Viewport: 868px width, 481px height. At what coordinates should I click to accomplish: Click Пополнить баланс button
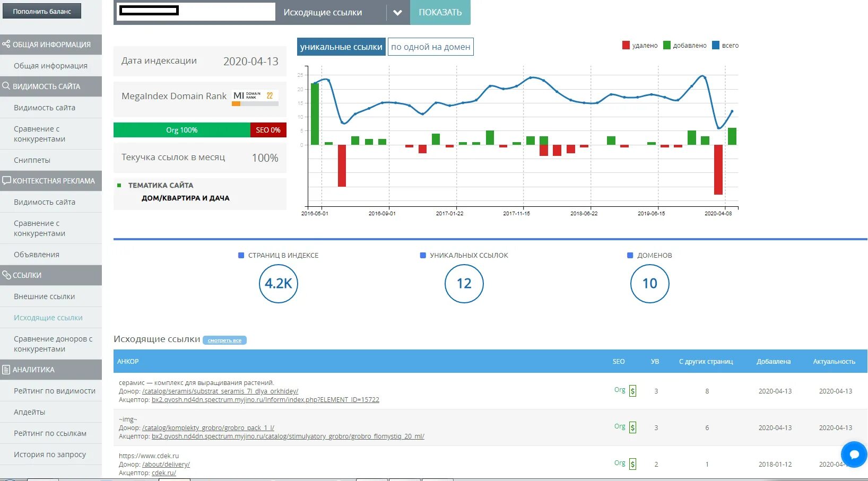click(42, 11)
